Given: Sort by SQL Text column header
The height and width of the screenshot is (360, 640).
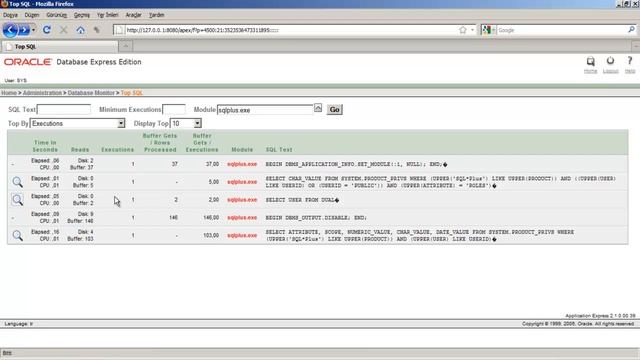Looking at the screenshot, I should (279, 150).
